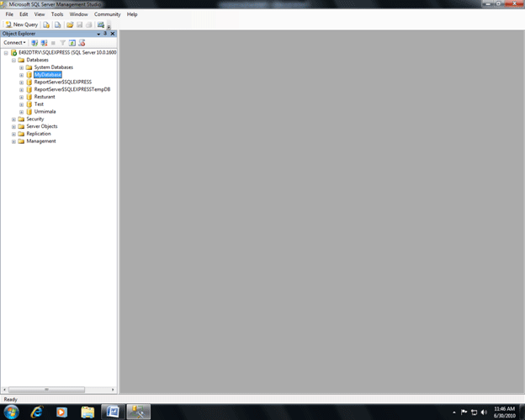Open the Community menu
Image resolution: width=525 pixels, height=420 pixels.
point(107,14)
